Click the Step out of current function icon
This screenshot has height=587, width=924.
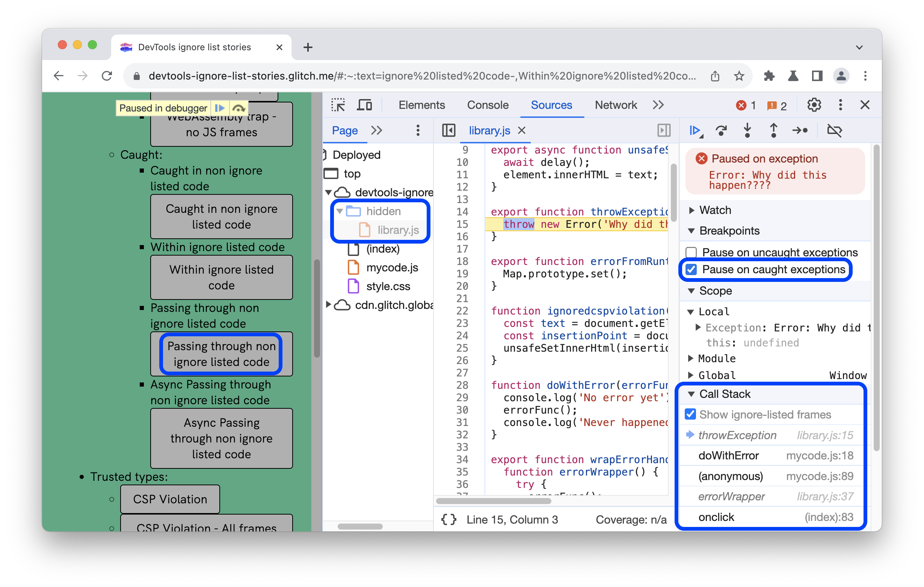[x=776, y=131]
